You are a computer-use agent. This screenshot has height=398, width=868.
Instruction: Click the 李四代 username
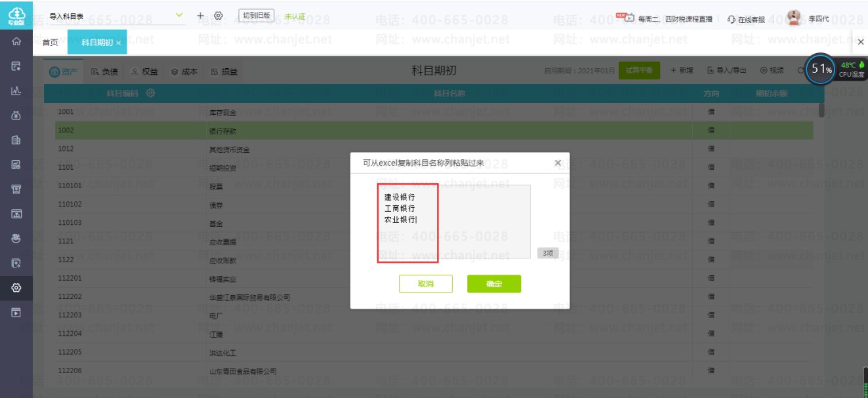pyautogui.click(x=818, y=19)
